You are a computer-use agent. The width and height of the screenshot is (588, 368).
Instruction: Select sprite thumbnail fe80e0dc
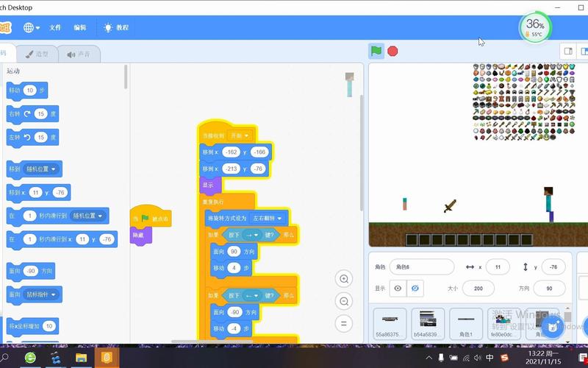click(x=504, y=324)
